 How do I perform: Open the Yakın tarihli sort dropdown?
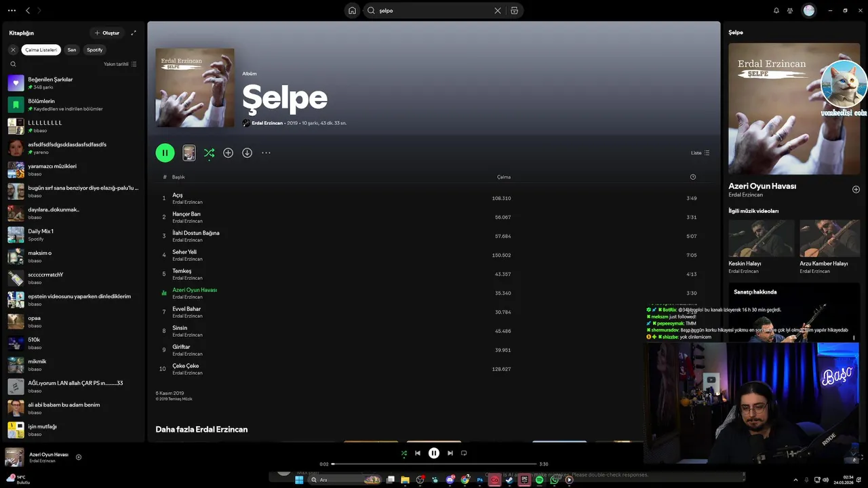click(120, 64)
